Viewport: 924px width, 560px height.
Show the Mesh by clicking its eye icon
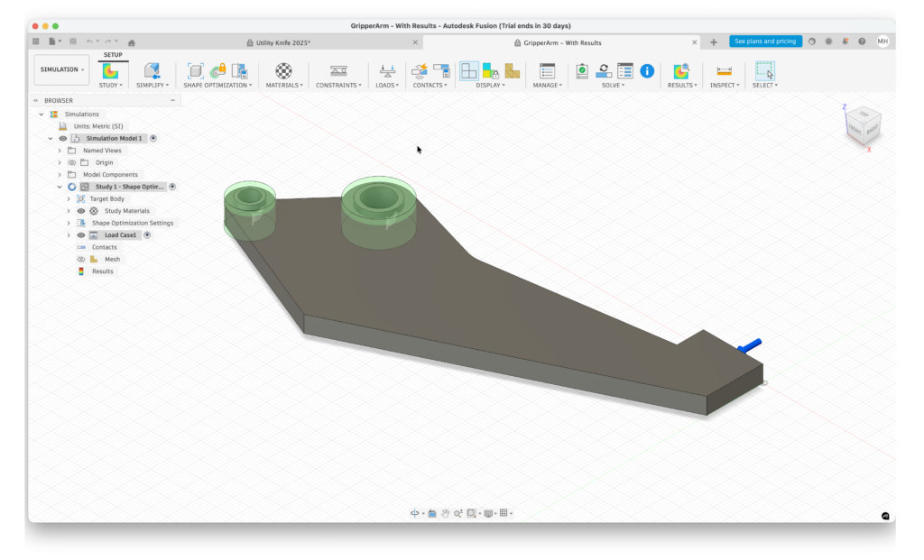[x=80, y=259]
